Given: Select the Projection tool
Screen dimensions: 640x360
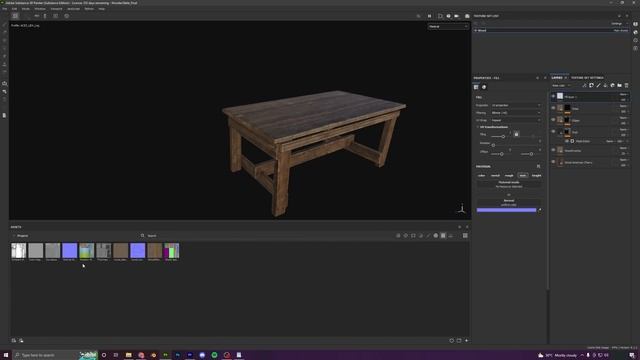Looking at the screenshot, I should 4,40.
